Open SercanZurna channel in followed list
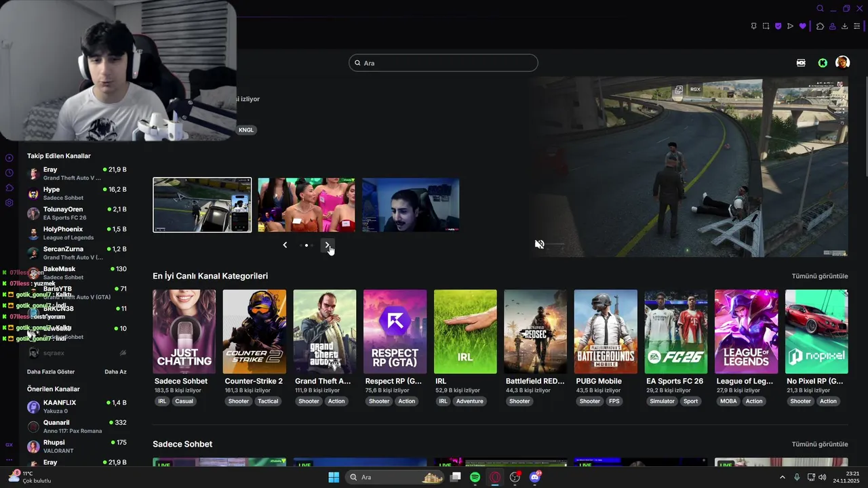The width and height of the screenshot is (868, 488). coord(77,253)
